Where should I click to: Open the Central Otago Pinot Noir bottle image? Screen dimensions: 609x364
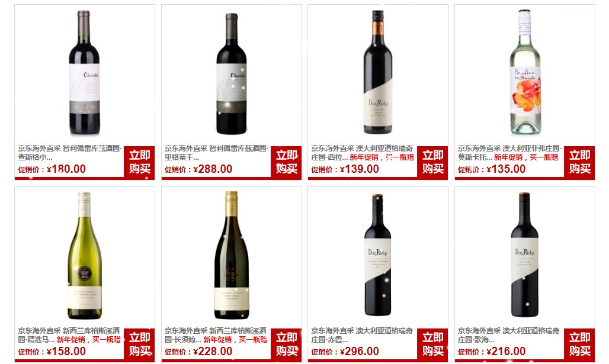232,255
